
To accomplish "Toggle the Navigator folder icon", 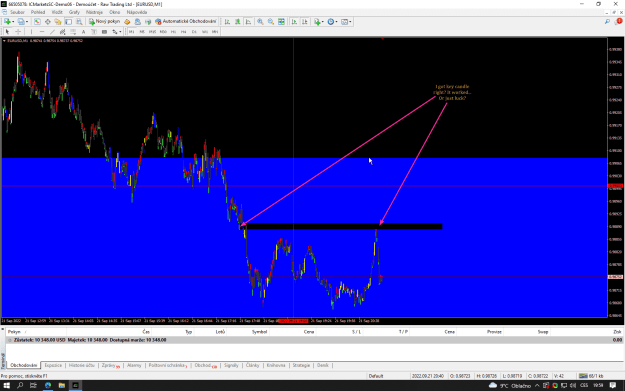I will (58, 22).
